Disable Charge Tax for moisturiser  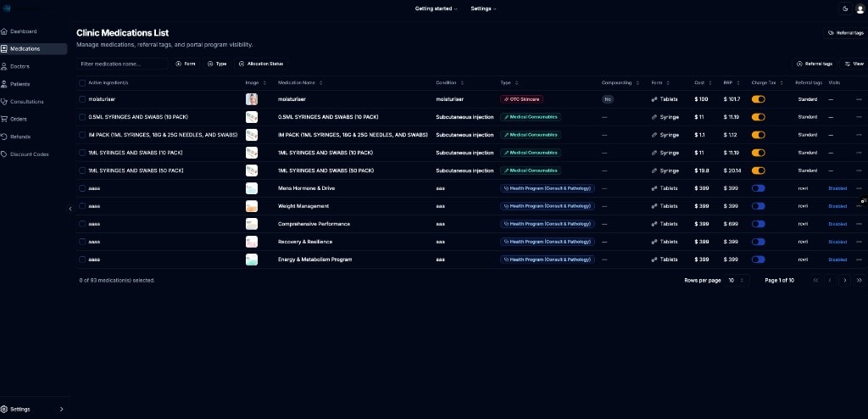[758, 99]
